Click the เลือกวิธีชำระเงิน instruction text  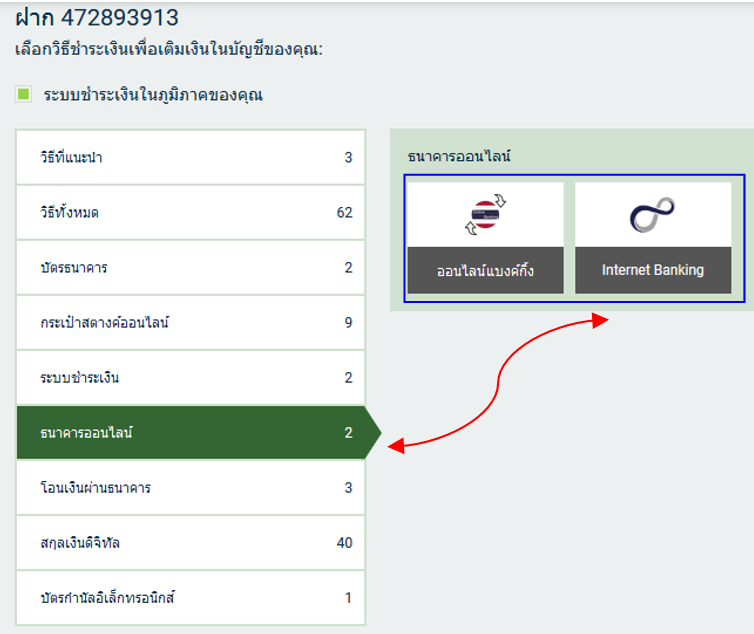click(169, 49)
